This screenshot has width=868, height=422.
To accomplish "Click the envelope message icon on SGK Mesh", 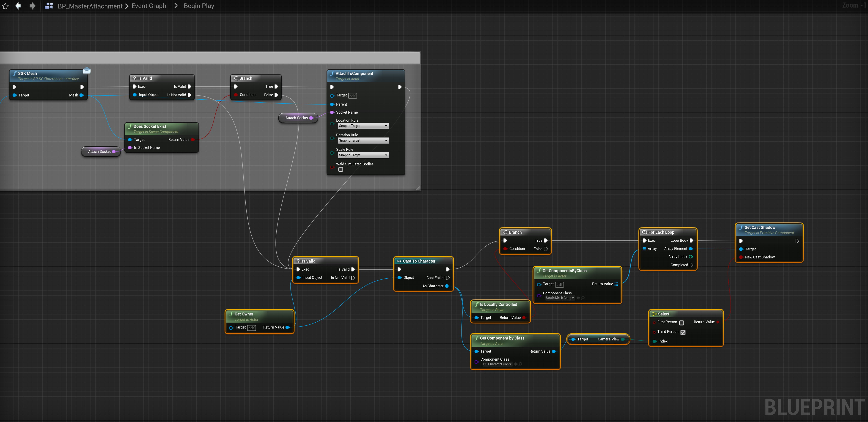I will click(x=87, y=70).
